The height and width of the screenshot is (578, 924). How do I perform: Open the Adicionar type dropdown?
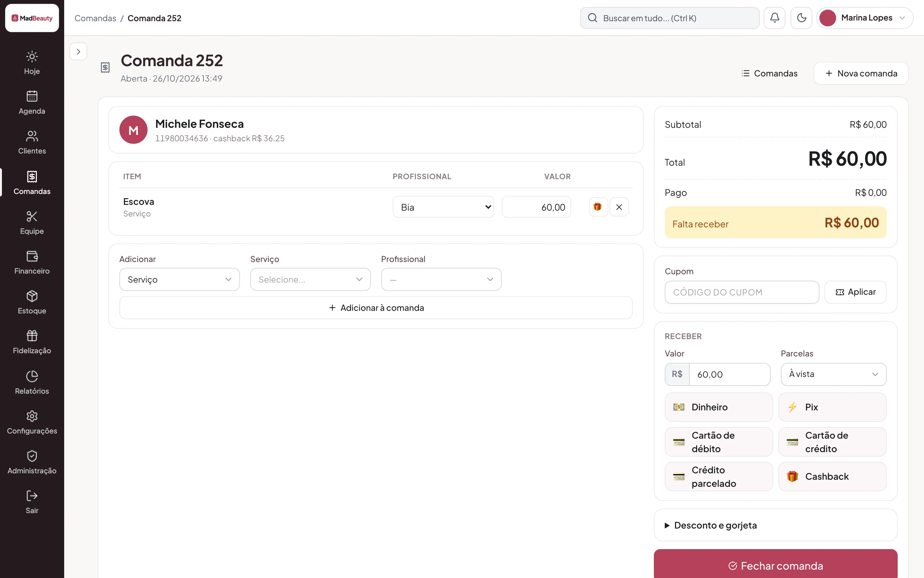(179, 279)
